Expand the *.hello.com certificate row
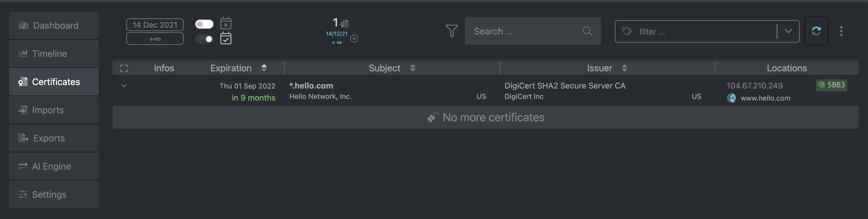 coord(124,86)
